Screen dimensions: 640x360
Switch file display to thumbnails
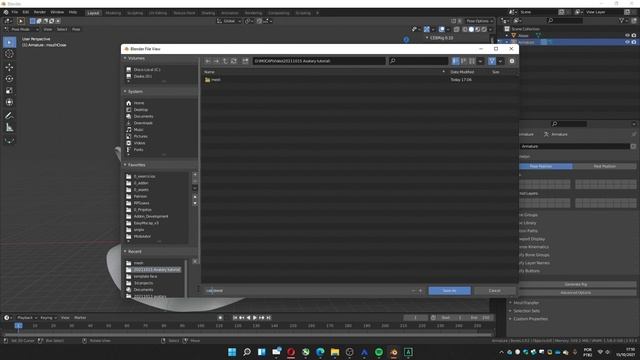(x=472, y=61)
